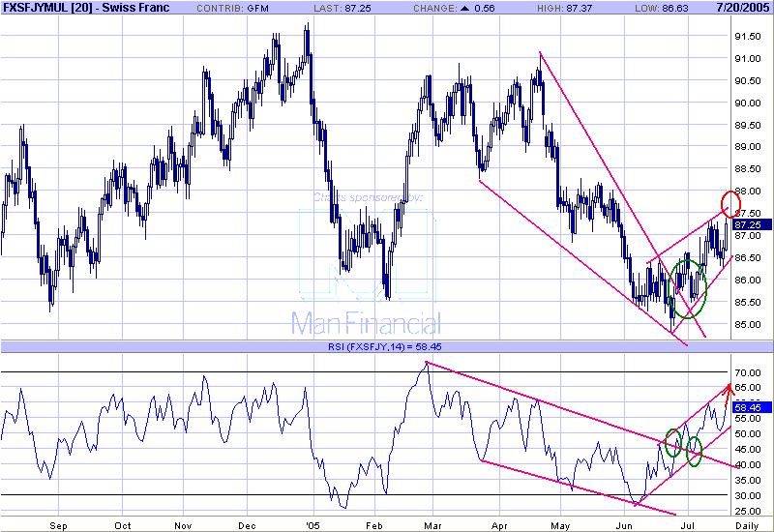Click the RSI (FXSFJY,14) = 58.45 panel title
774x532 pixels.
384,347
